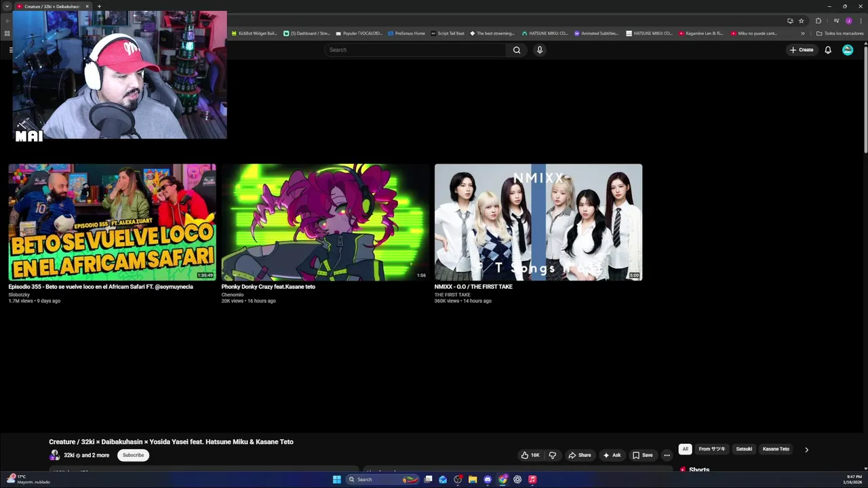Screen dimensions: 868x488
Task: Open Chrome extensions puzzle icon
Action: (818, 21)
